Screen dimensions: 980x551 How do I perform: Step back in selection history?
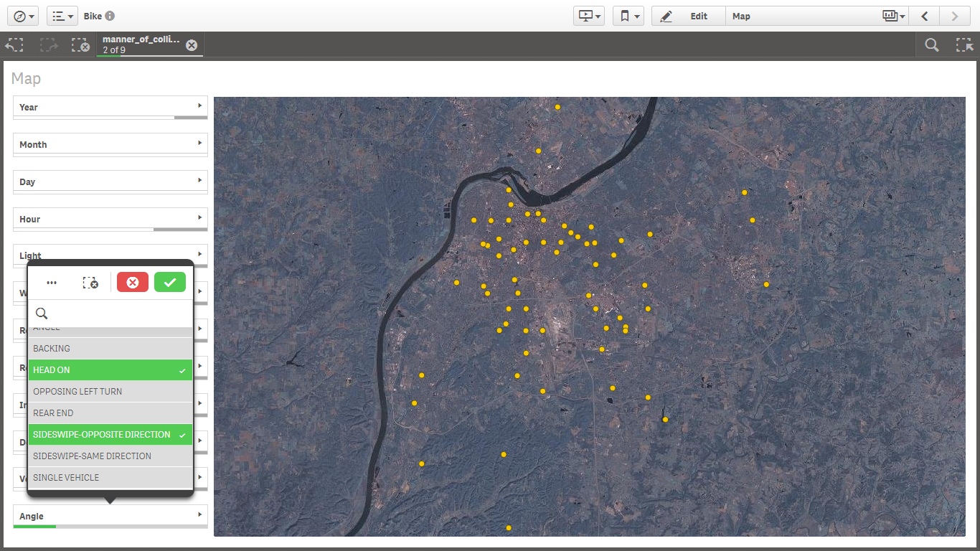coord(14,44)
